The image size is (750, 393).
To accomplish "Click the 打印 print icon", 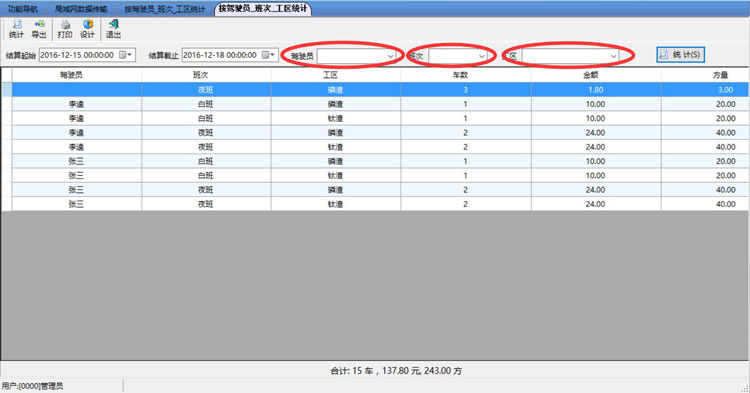I will (65, 29).
